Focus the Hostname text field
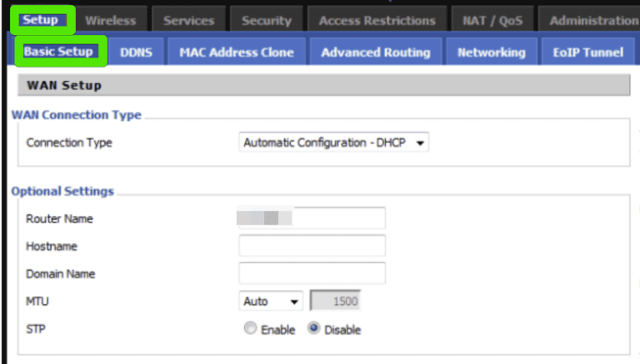 click(x=312, y=246)
